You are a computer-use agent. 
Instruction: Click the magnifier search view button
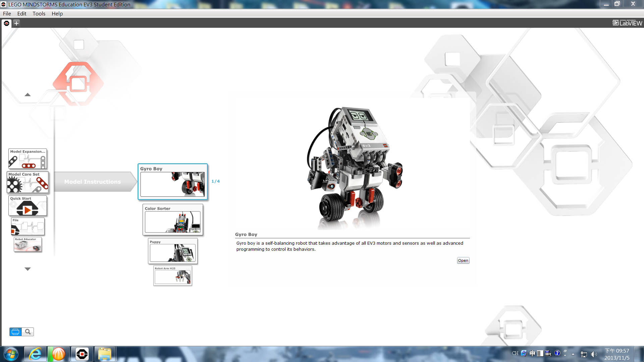click(x=28, y=332)
